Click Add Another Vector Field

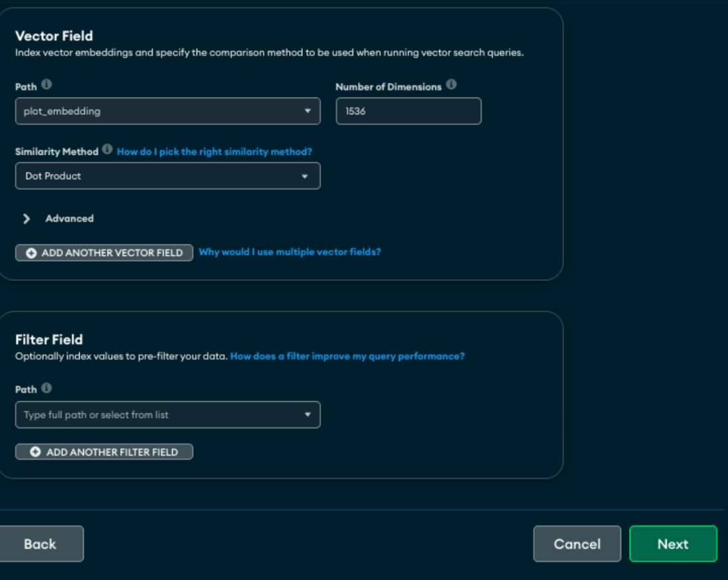104,252
